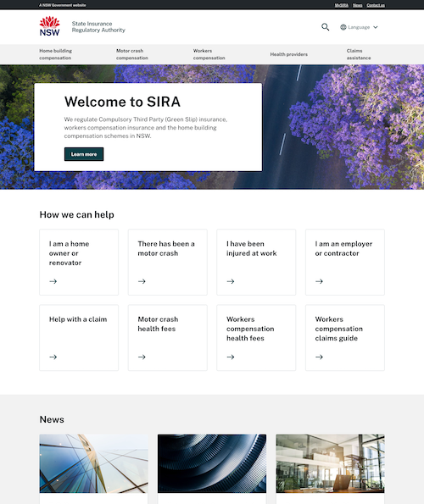Click the glass building news thumbnail
Image resolution: width=424 pixels, height=504 pixels.
(93, 463)
